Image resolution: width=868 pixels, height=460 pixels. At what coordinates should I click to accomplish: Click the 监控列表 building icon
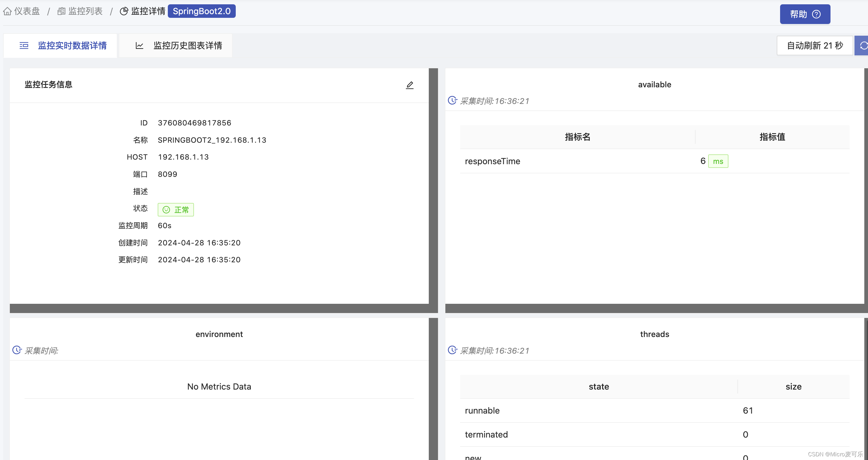(61, 11)
